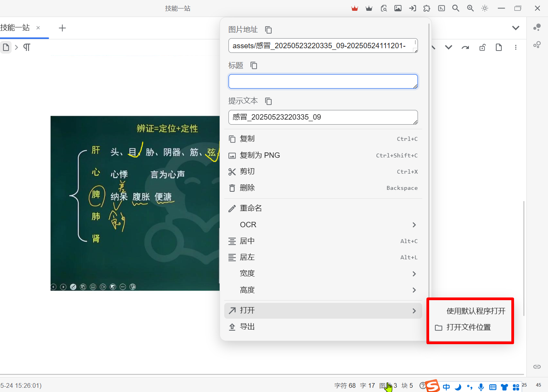Toggle the moon half/full-width icon

(x=458, y=387)
